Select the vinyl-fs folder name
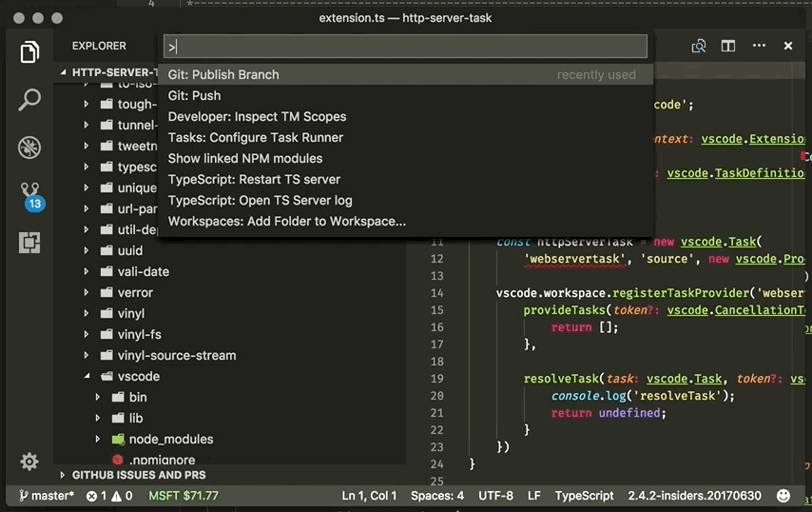The width and height of the screenshot is (812, 512). tap(140, 334)
